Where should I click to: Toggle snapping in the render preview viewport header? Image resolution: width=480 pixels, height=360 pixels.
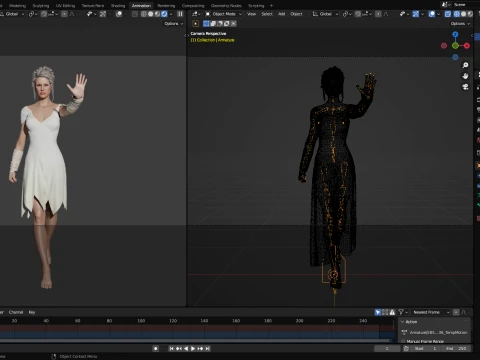click(x=44, y=14)
